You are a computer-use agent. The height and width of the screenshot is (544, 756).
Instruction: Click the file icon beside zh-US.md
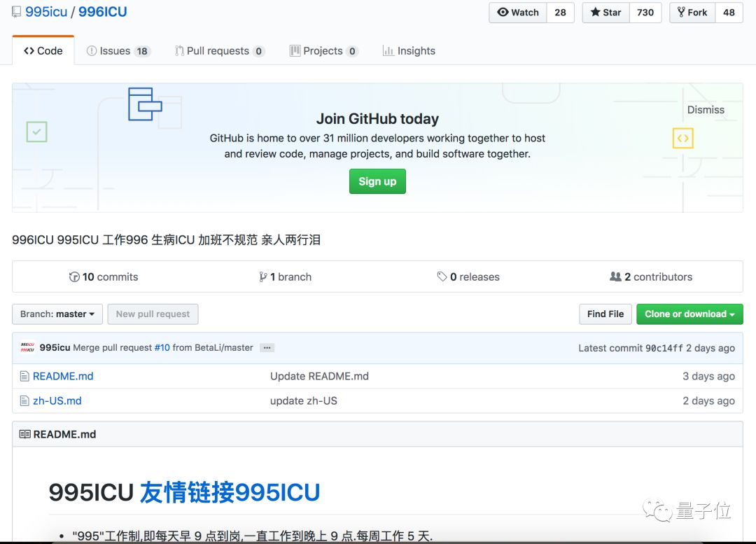click(24, 400)
